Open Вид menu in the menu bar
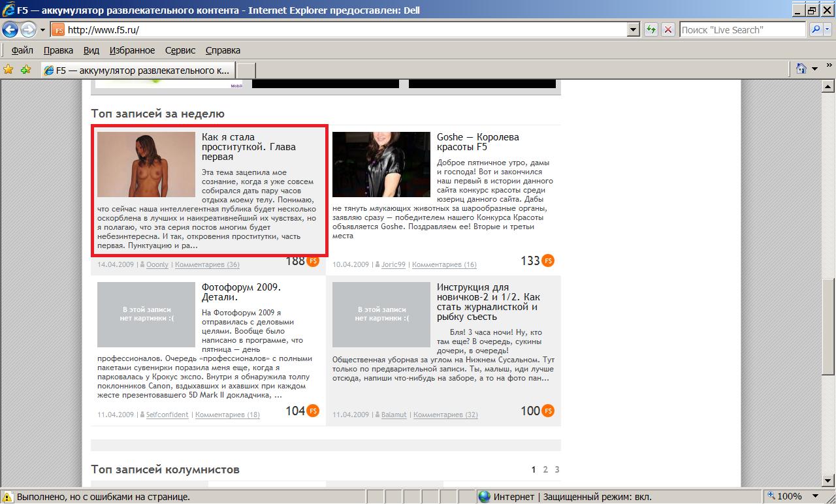The height and width of the screenshot is (504, 836). coord(91,50)
